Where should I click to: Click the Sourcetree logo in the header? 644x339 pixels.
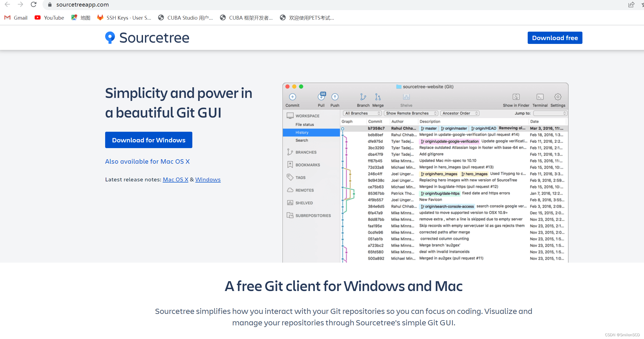(x=147, y=38)
